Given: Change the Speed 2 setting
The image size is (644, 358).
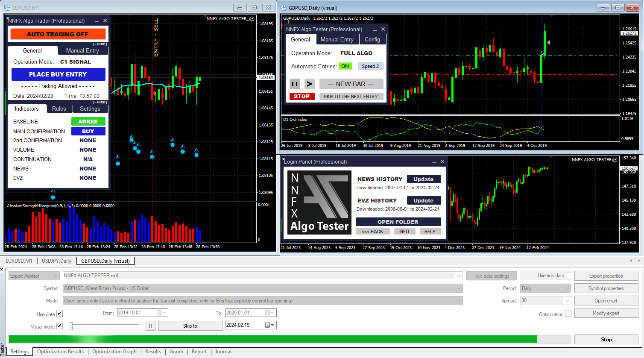Looking at the screenshot, I should 370,66.
